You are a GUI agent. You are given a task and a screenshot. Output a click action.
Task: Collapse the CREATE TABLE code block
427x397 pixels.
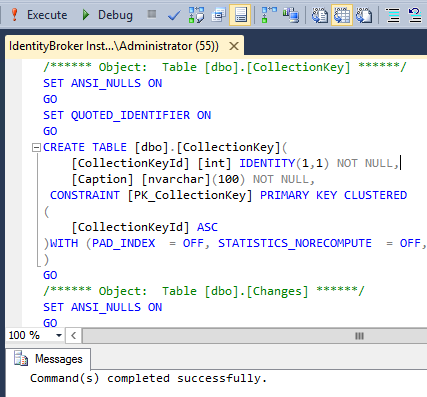pyautogui.click(x=36, y=147)
